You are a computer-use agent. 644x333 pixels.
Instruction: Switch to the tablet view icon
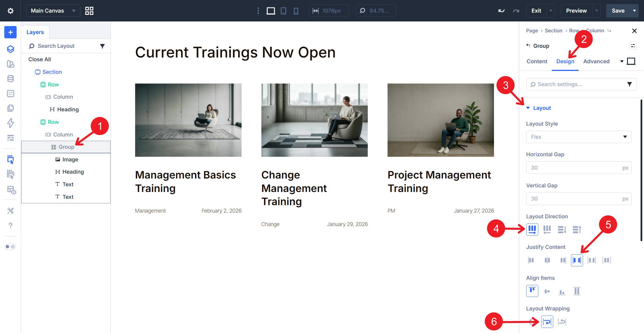[283, 11]
